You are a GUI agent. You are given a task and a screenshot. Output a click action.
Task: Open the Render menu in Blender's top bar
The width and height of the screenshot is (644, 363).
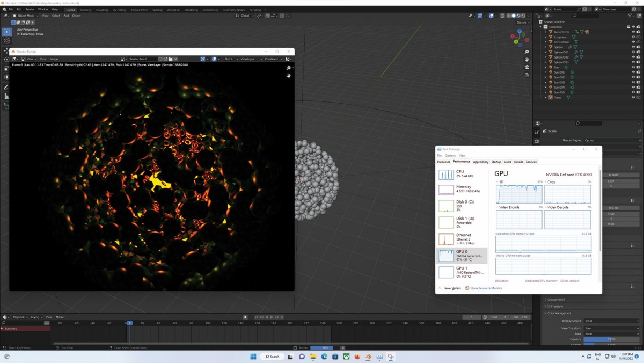(x=30, y=9)
